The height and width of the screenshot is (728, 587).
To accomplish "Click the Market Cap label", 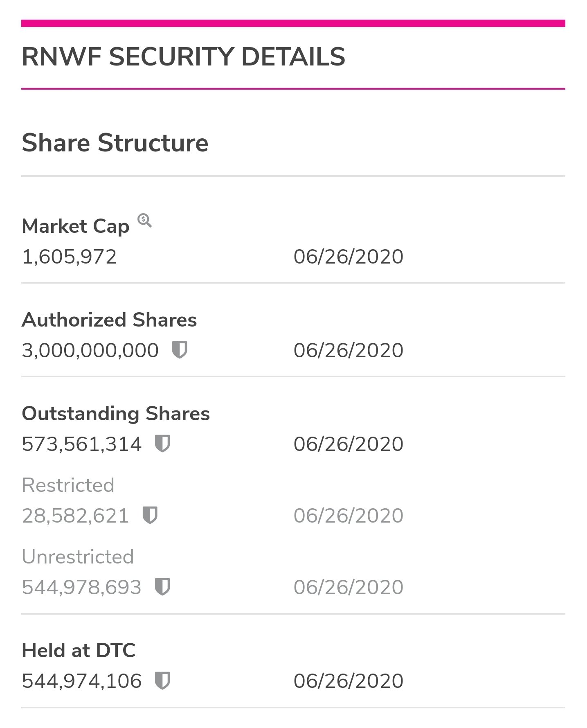I will (76, 226).
